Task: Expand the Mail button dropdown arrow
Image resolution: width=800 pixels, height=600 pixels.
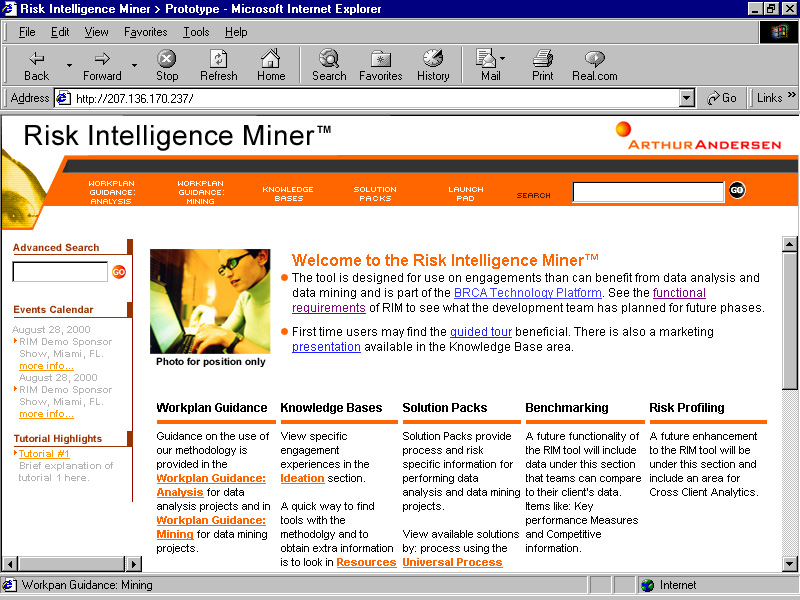Action: (503, 58)
